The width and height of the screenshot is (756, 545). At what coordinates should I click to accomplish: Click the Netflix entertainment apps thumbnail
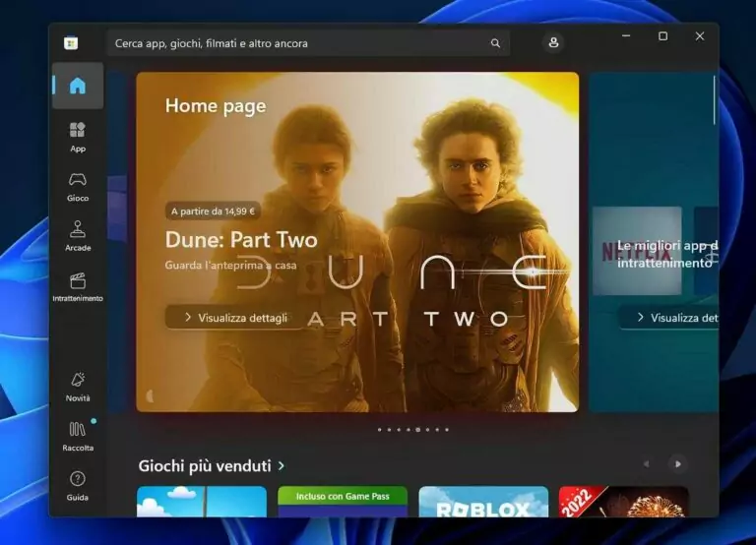pos(637,251)
